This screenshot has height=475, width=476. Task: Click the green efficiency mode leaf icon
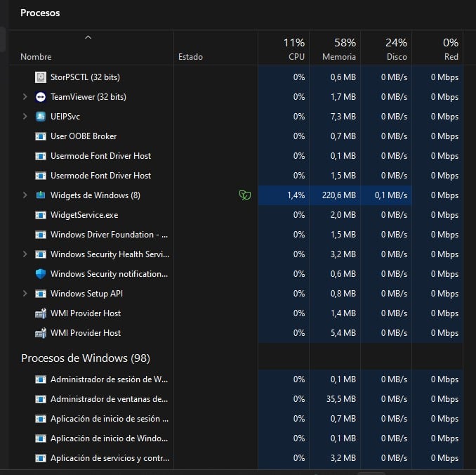(245, 195)
